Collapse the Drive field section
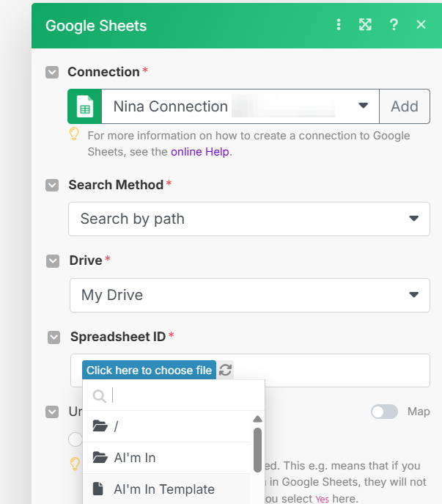 53,261
